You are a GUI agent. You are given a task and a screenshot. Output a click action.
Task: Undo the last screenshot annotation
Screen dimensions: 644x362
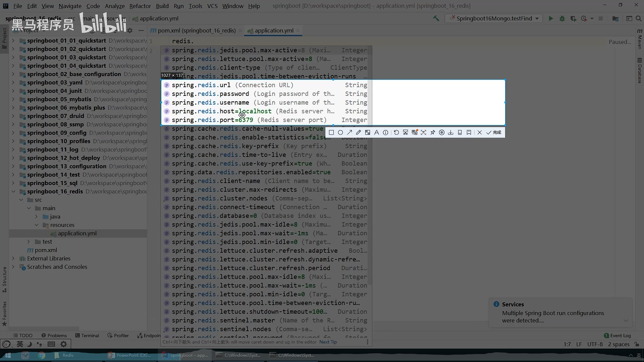(x=396, y=133)
